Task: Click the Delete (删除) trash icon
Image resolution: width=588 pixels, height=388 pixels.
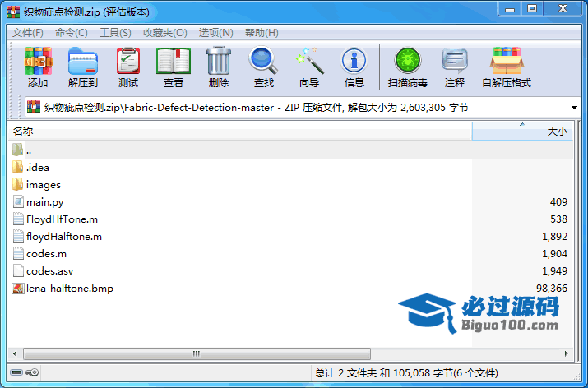Action: point(219,61)
